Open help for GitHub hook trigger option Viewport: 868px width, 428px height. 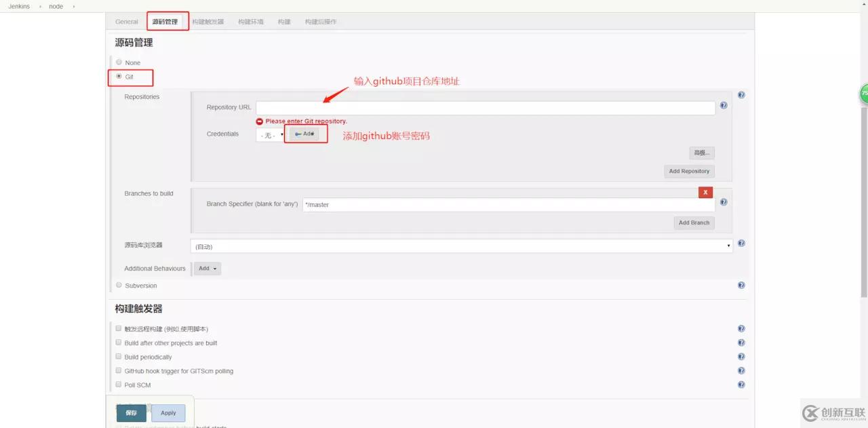pyautogui.click(x=741, y=371)
